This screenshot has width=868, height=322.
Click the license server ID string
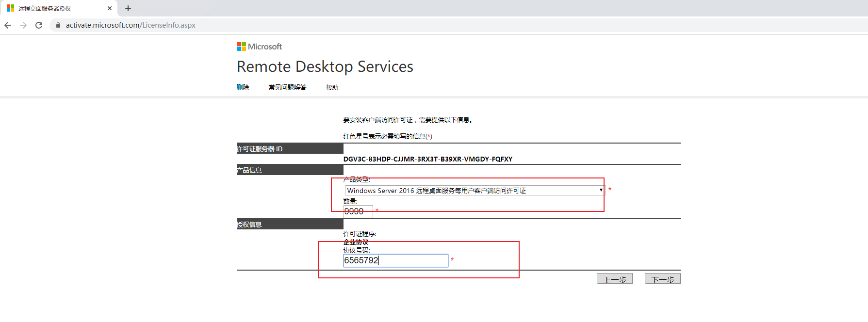point(427,159)
